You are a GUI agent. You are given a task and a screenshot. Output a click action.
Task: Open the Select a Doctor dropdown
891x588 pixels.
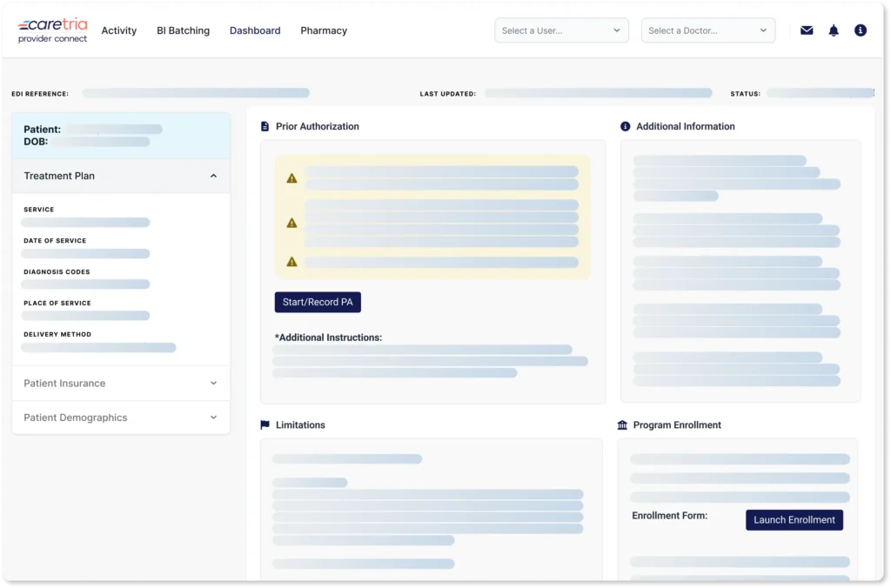[707, 30]
